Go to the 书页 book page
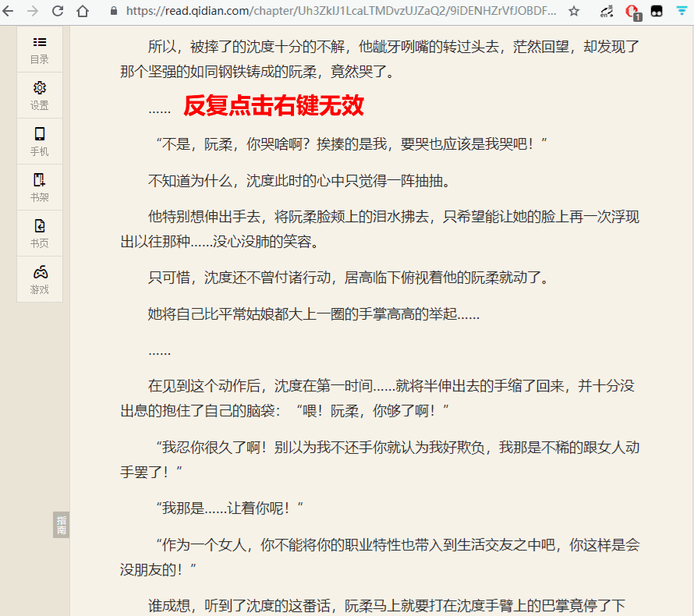694x616 pixels. [x=40, y=234]
